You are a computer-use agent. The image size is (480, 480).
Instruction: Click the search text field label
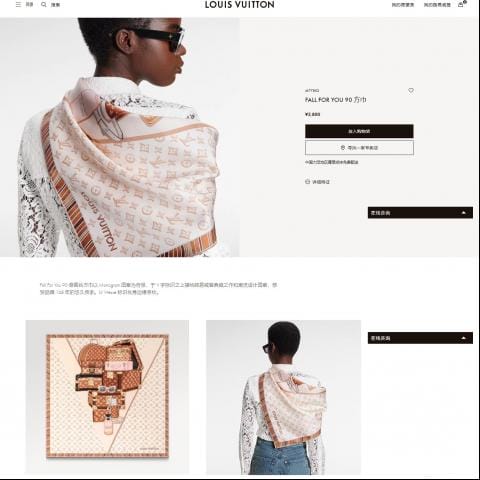click(55, 5)
